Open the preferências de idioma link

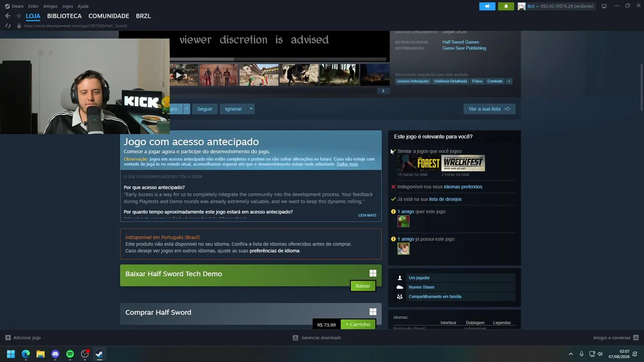tap(275, 251)
